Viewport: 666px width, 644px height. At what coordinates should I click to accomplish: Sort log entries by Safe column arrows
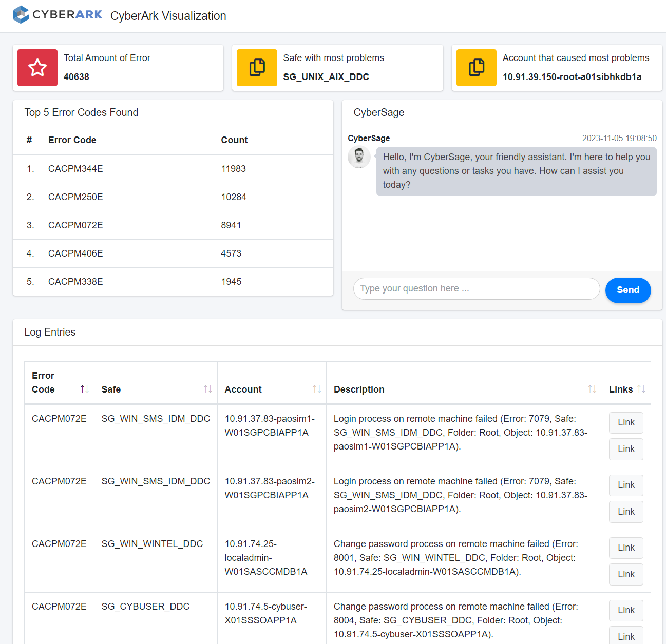coord(208,389)
